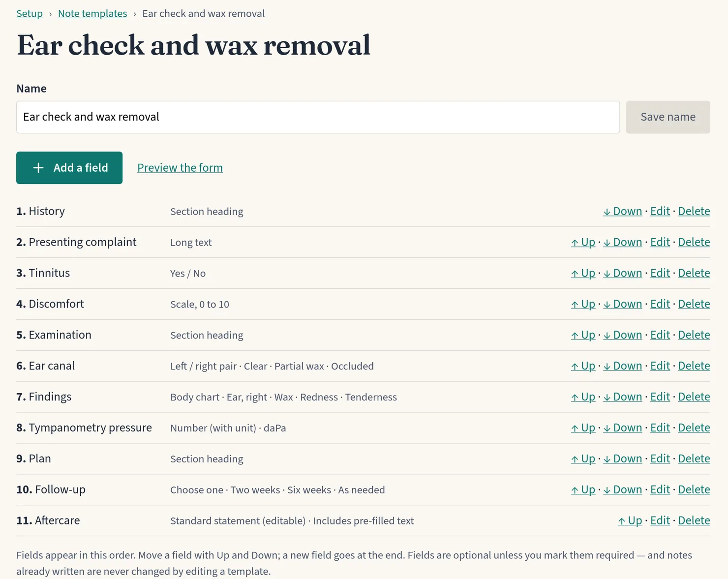Open the Preview the form link
This screenshot has width=728, height=579.
coord(180,168)
